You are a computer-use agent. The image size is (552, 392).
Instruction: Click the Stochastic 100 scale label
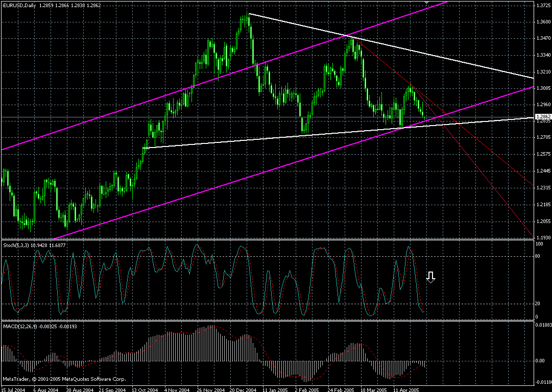(539, 243)
